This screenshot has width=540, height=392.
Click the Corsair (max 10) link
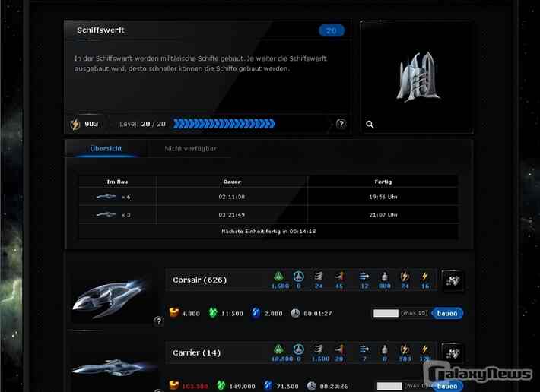415,313
